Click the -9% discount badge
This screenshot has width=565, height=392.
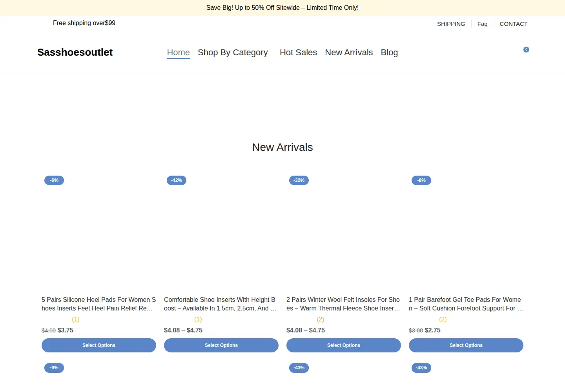[x=54, y=368]
